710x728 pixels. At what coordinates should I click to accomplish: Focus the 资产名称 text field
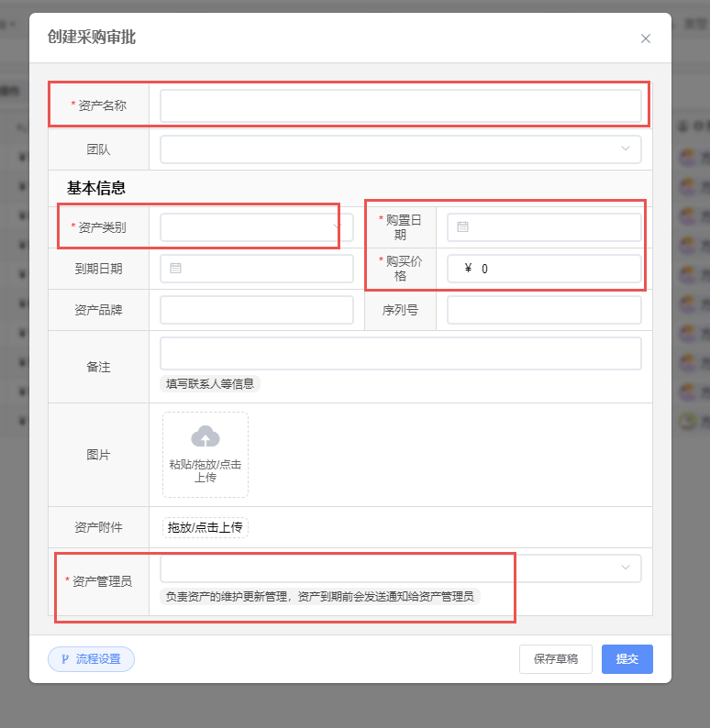click(400, 105)
